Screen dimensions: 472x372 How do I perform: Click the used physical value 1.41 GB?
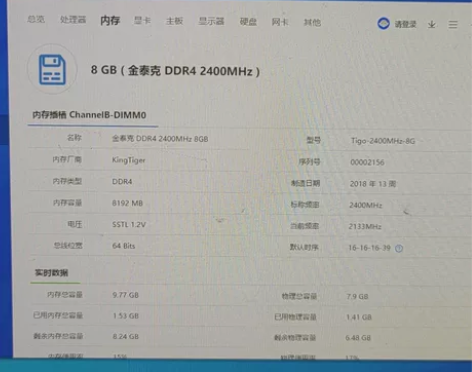pyautogui.click(x=359, y=317)
